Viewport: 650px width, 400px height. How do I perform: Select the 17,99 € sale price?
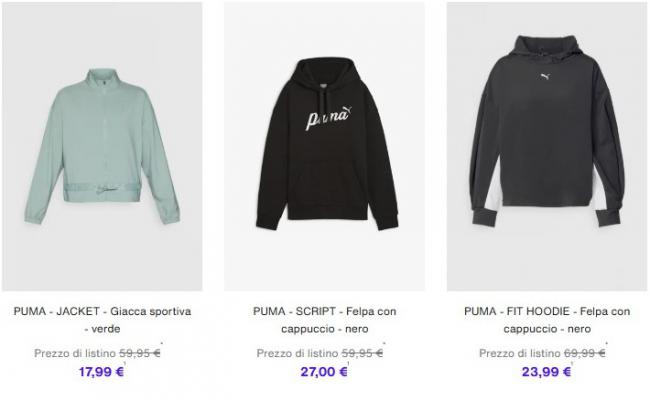click(102, 372)
